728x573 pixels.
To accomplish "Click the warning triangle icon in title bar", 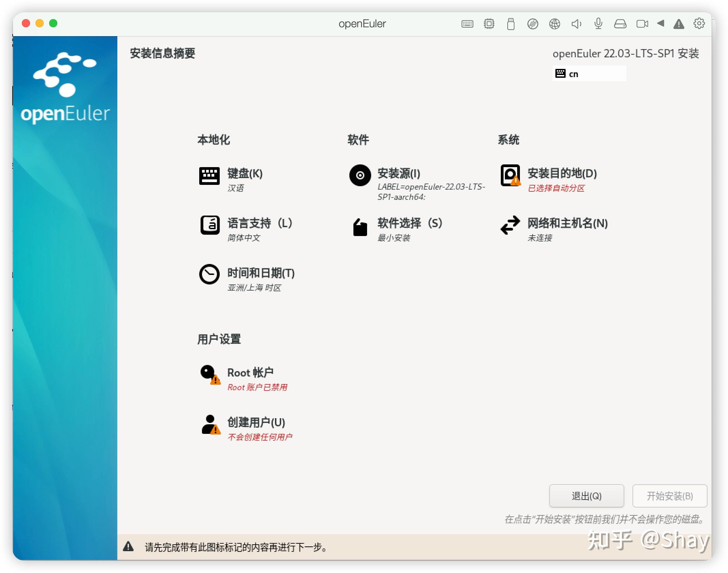I will point(679,23).
